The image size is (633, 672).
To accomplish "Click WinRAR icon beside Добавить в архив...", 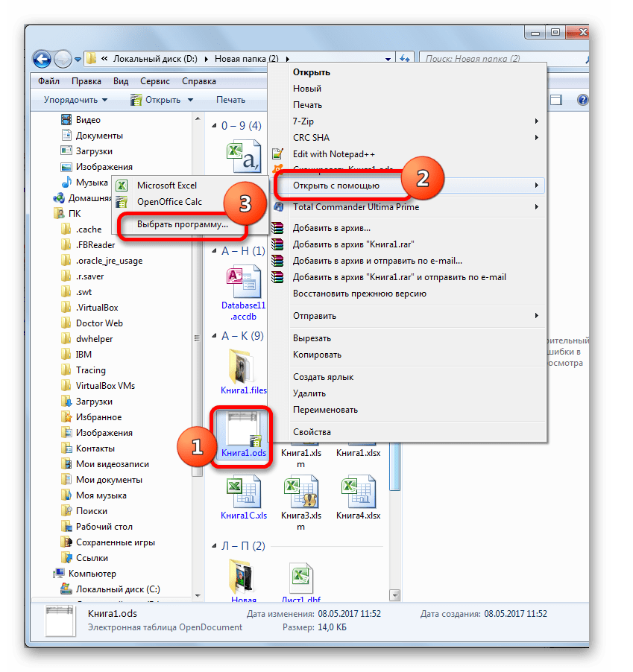I will (278, 228).
